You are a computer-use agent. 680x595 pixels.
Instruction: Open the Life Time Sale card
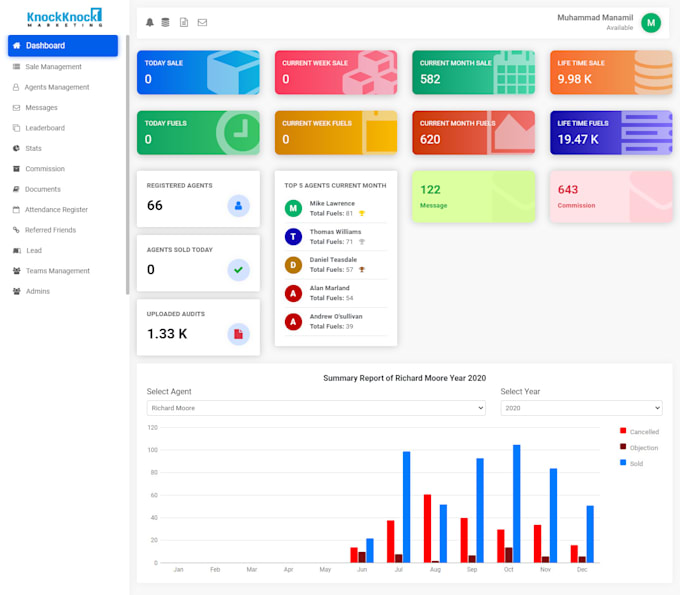click(x=611, y=72)
